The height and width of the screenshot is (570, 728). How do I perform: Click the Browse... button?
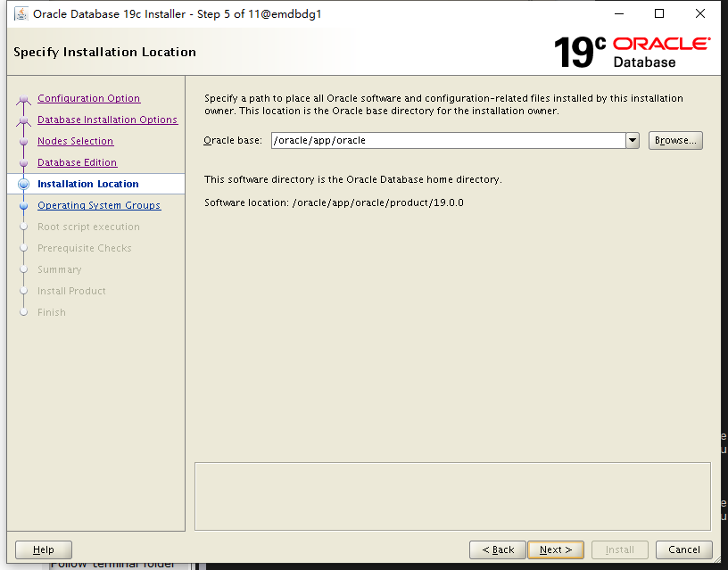pyautogui.click(x=675, y=140)
